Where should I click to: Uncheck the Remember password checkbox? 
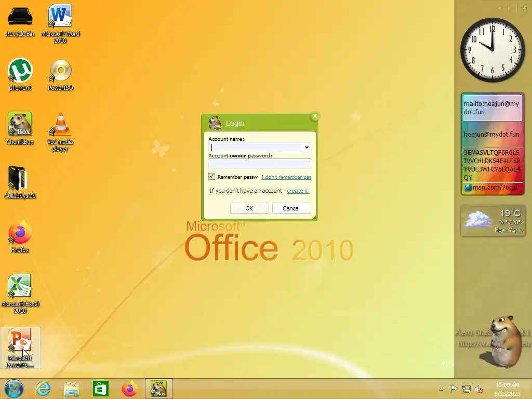point(212,177)
